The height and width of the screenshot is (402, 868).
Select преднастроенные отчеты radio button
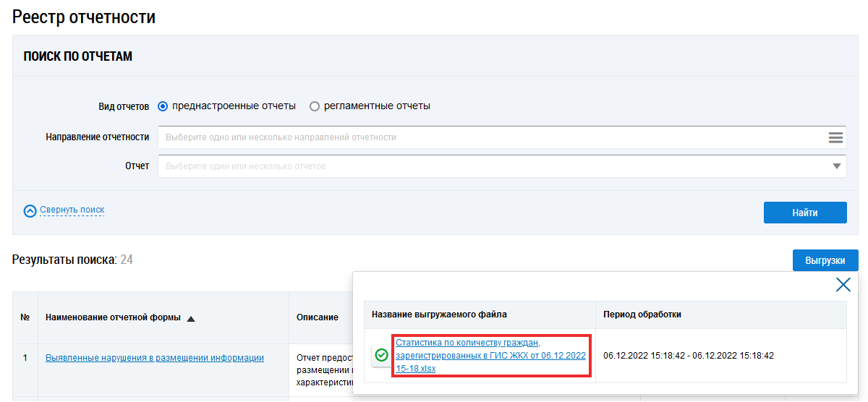click(163, 106)
